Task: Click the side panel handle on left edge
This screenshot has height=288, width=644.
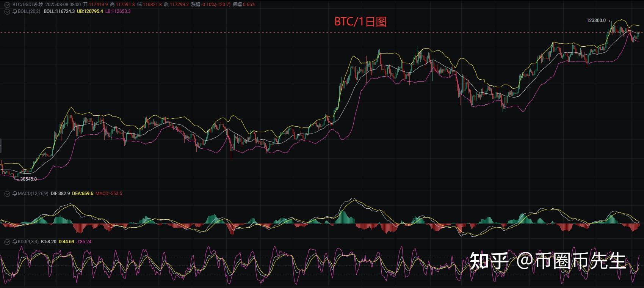Action: 1,145
